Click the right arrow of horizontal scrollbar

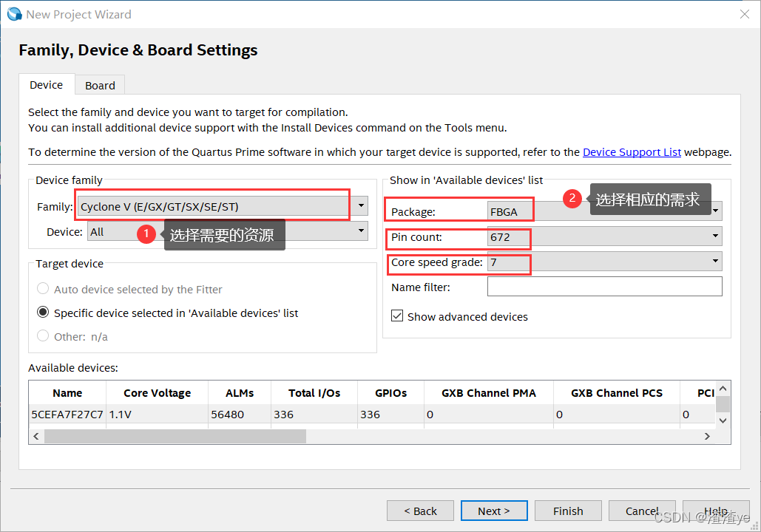(x=707, y=437)
